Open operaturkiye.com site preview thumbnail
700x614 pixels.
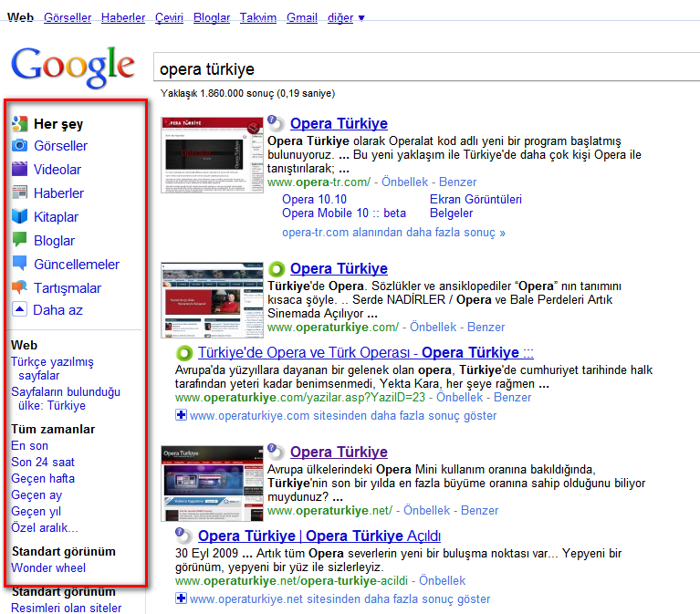pos(212,300)
